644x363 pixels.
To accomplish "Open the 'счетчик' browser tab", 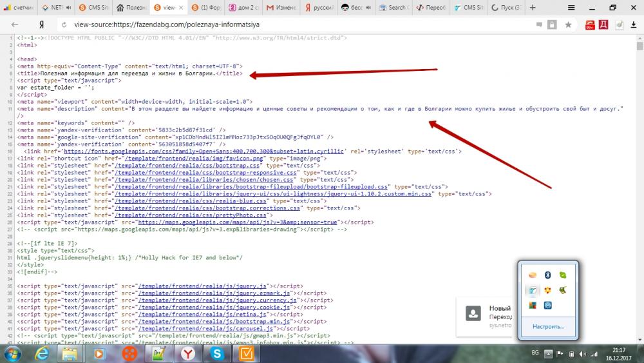I will [20, 7].
